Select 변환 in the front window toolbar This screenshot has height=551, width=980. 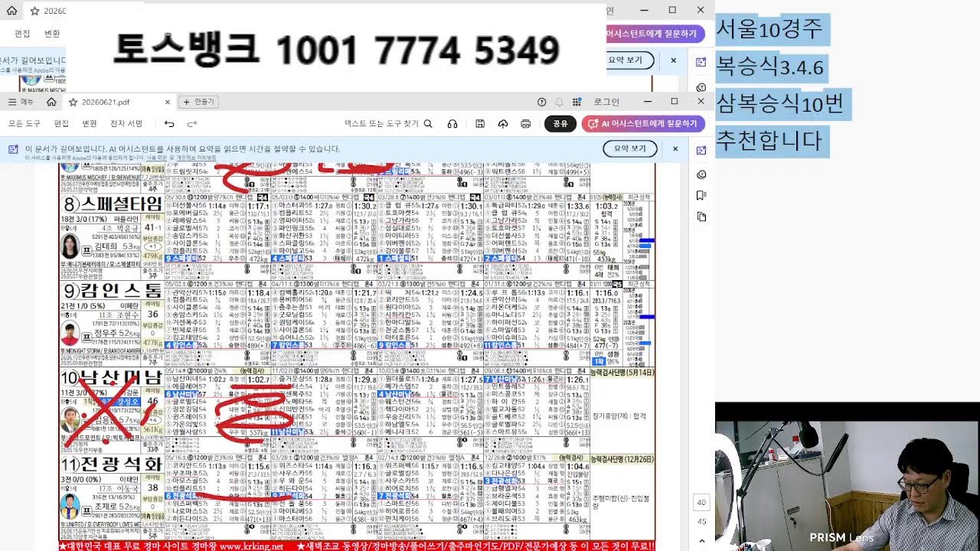click(90, 123)
